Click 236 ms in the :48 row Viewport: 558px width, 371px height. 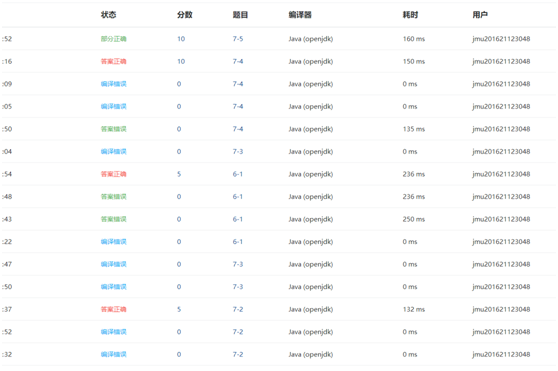(x=414, y=197)
